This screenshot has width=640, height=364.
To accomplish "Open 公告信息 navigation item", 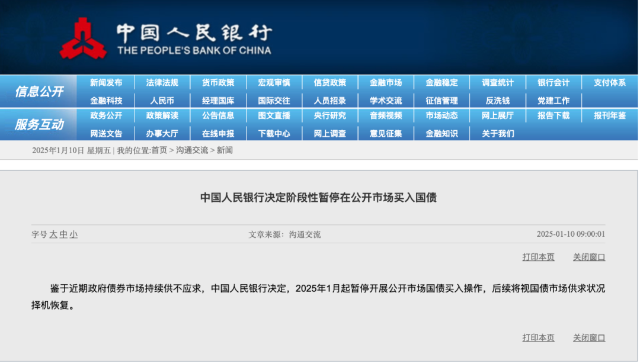I will [x=218, y=116].
